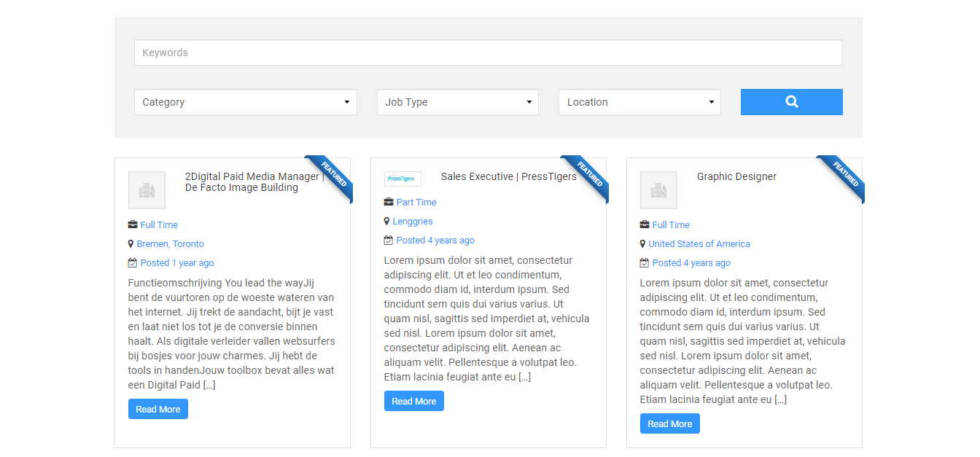Open the Sales Executive | PressTigers job title
The image size is (980, 457).
pos(508,176)
